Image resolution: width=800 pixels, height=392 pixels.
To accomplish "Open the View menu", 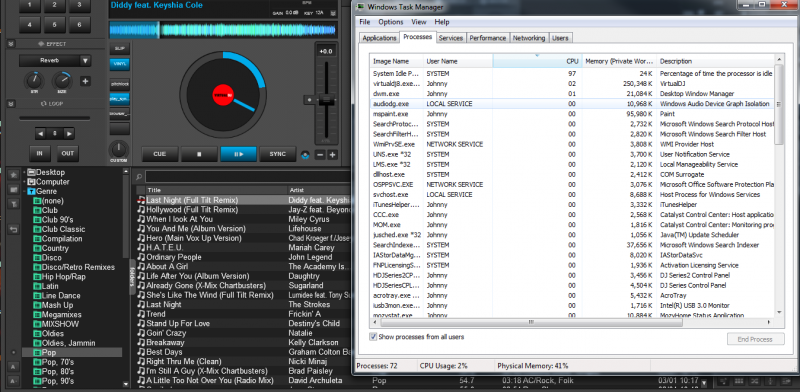I will pos(419,22).
